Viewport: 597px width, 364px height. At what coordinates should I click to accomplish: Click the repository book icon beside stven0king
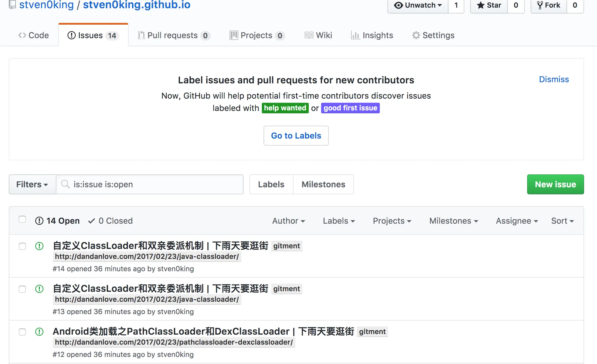[12, 5]
